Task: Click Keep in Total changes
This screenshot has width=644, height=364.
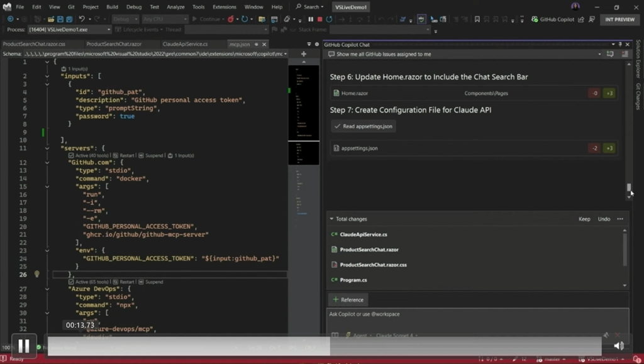Action: (584, 219)
